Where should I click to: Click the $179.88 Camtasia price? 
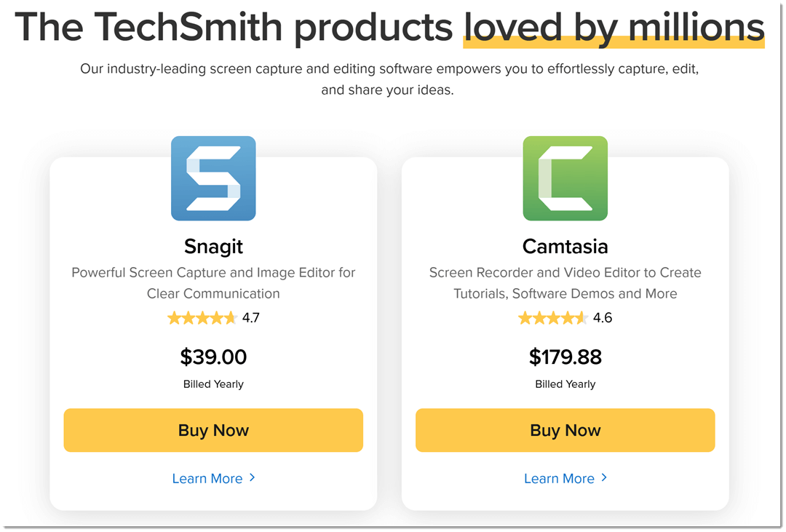(x=565, y=357)
